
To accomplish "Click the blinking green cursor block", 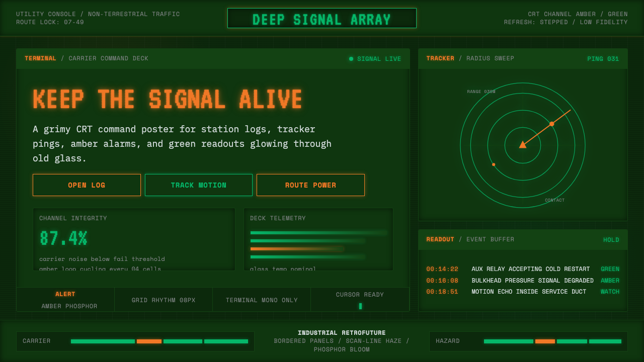I will pyautogui.click(x=360, y=306).
